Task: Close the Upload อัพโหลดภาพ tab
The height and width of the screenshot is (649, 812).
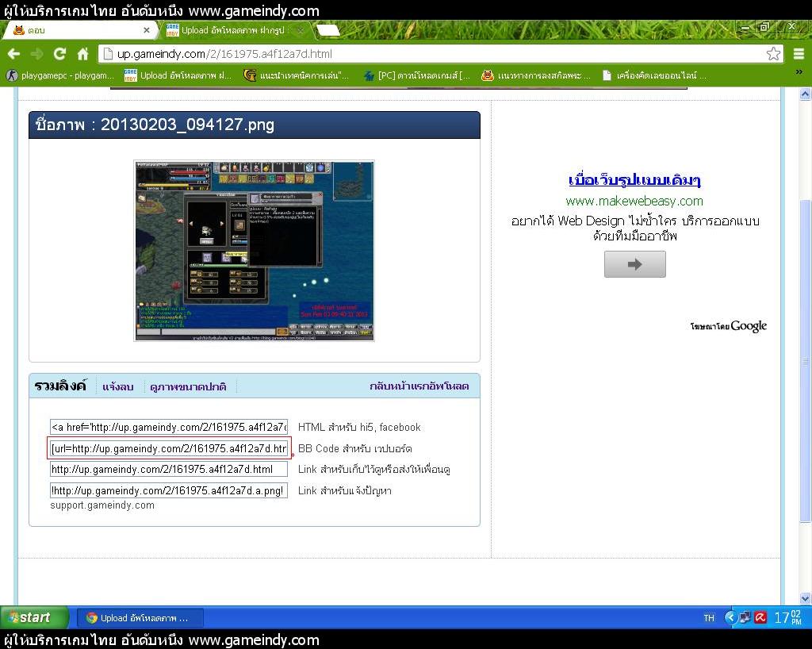Action: (300, 31)
